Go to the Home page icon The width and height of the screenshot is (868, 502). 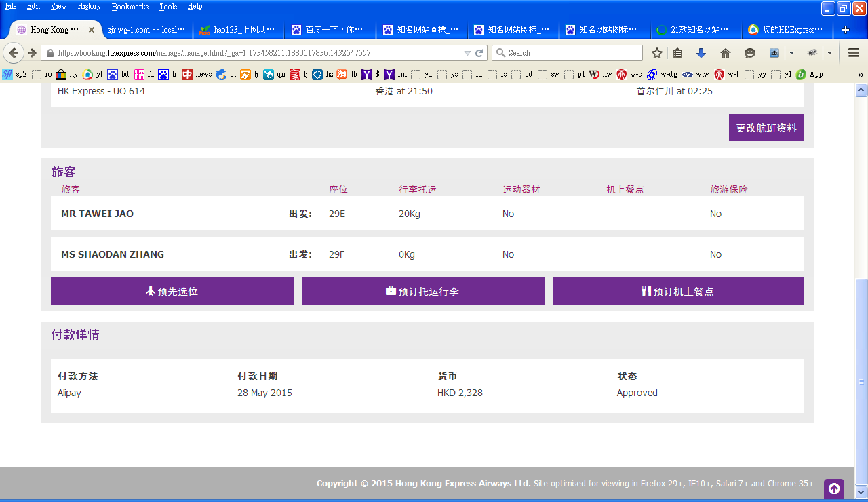point(726,53)
